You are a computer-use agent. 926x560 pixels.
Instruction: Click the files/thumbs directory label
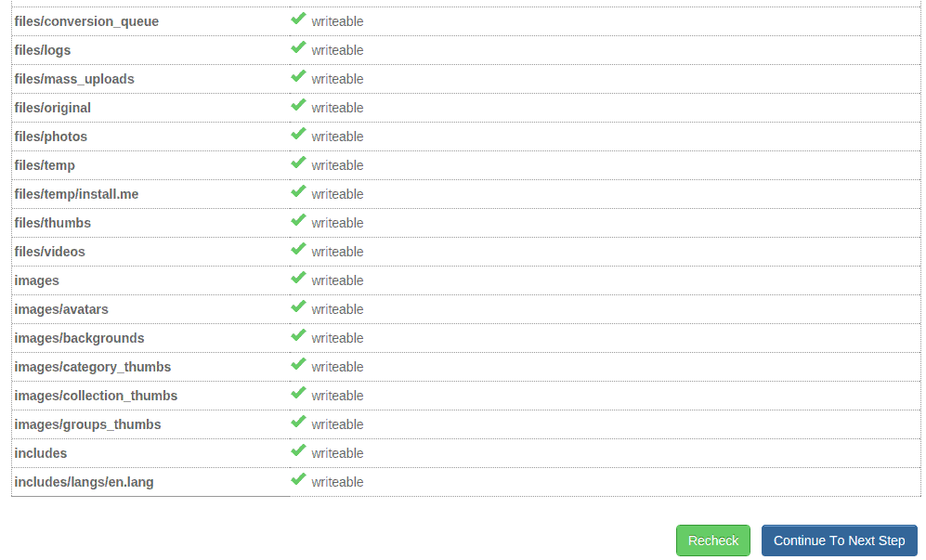point(52,223)
